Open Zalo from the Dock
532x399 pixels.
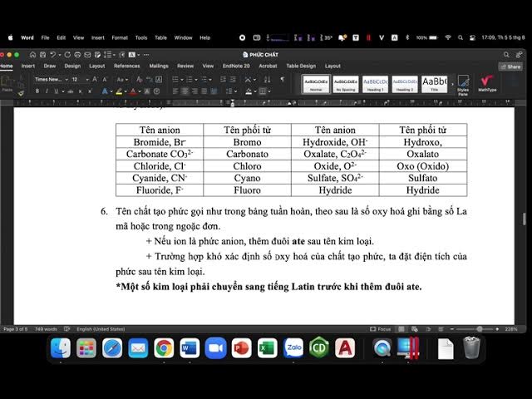point(293,347)
